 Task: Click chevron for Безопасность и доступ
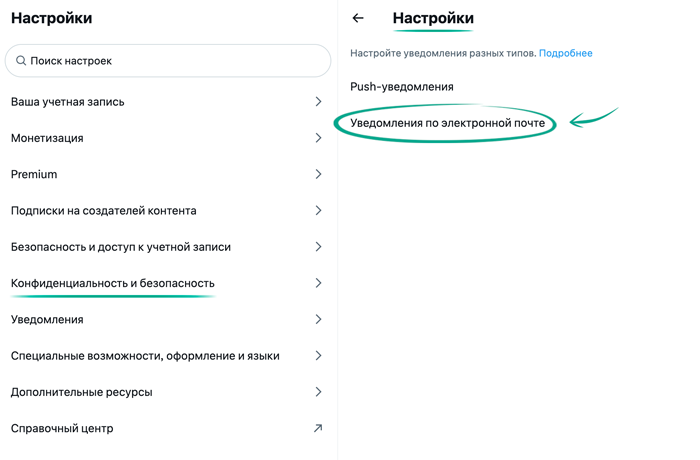318,247
